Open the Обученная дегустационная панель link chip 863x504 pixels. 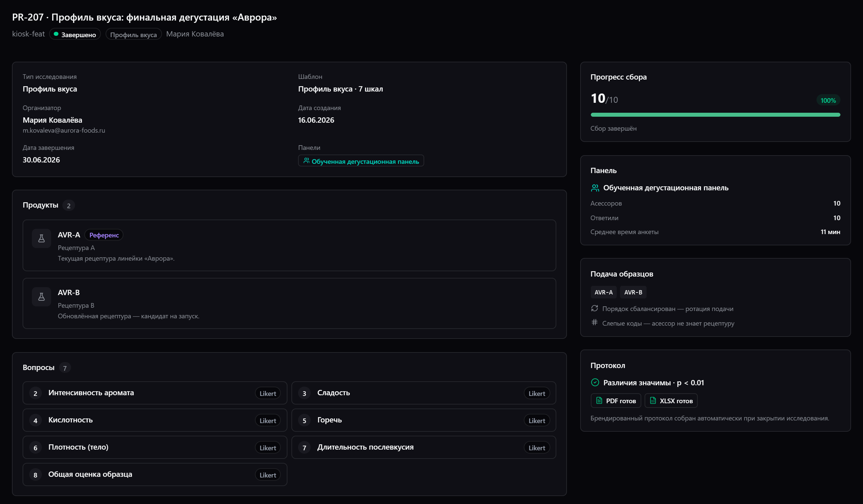[x=361, y=161]
